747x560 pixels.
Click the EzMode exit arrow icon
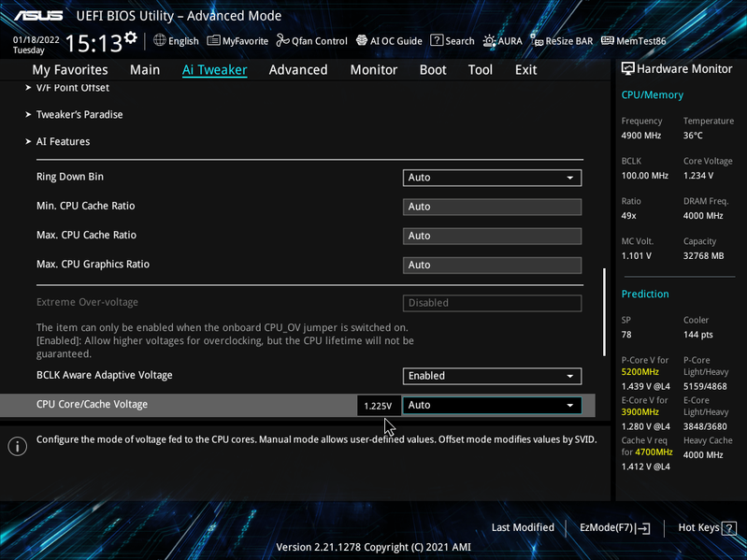[643, 528]
